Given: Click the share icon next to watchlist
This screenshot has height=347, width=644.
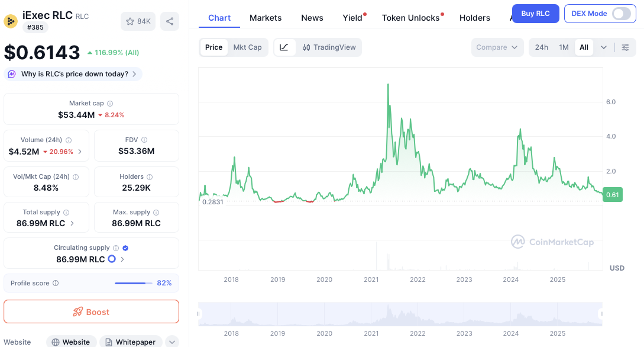Looking at the screenshot, I should coord(170,21).
